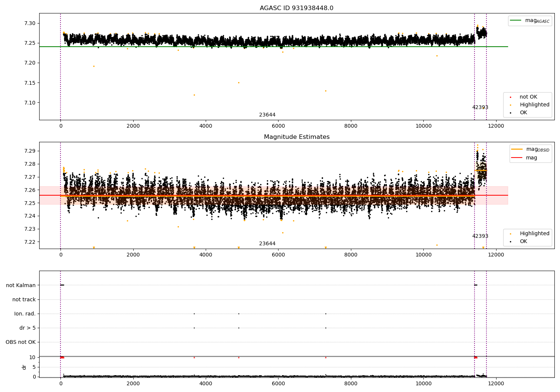Select 'OK' entry in top plot legend

click(523, 113)
